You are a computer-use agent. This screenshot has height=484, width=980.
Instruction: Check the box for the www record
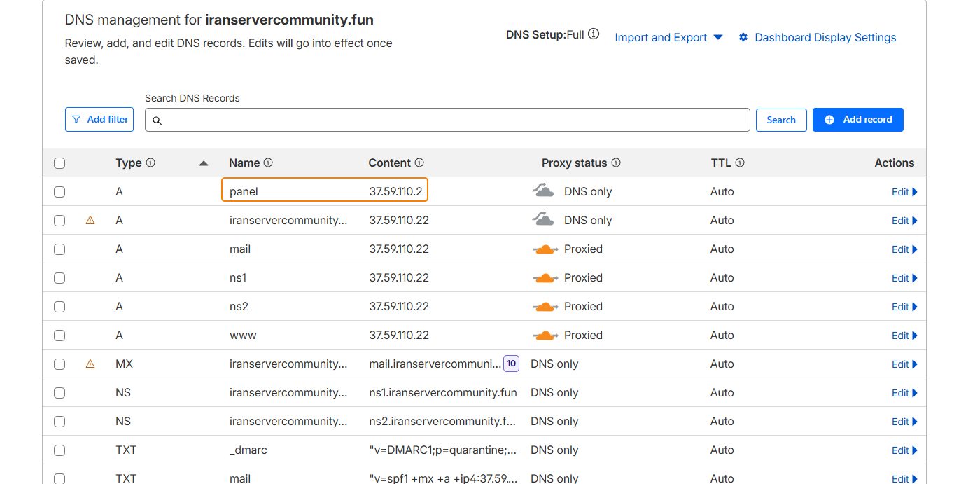pos(59,336)
